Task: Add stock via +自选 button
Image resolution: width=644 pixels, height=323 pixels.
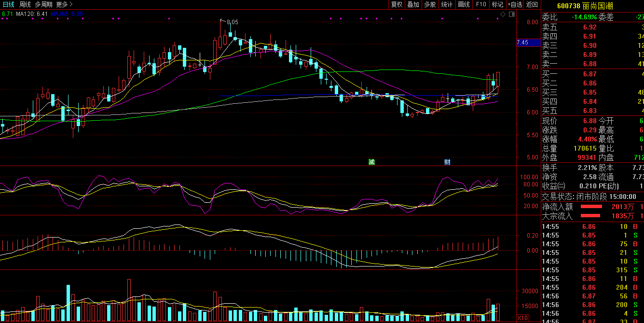Action: coord(515,4)
